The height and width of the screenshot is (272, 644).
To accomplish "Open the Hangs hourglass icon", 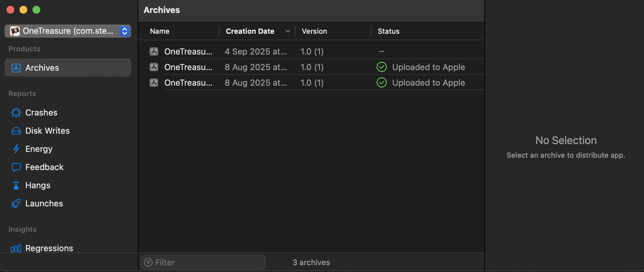I will 16,185.
